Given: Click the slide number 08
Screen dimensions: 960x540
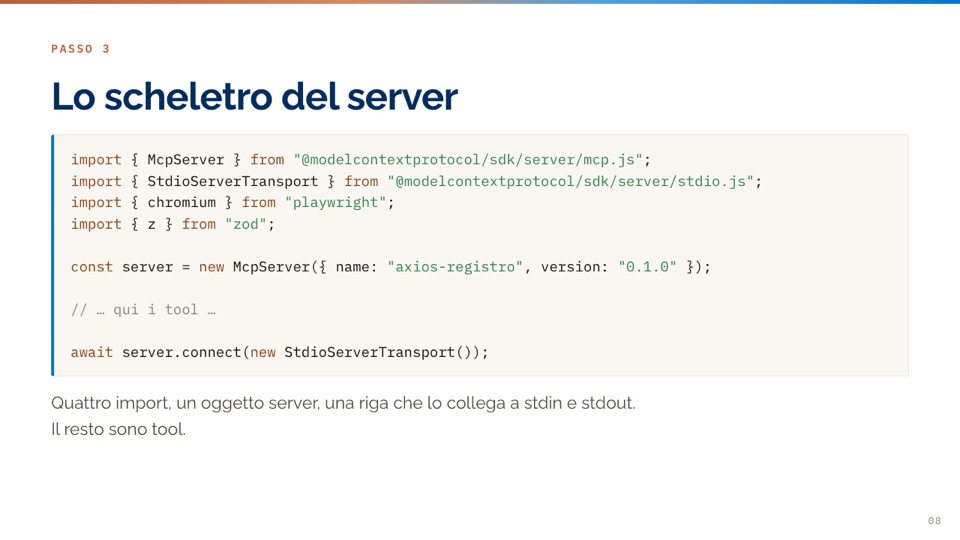Looking at the screenshot, I should click(934, 520).
